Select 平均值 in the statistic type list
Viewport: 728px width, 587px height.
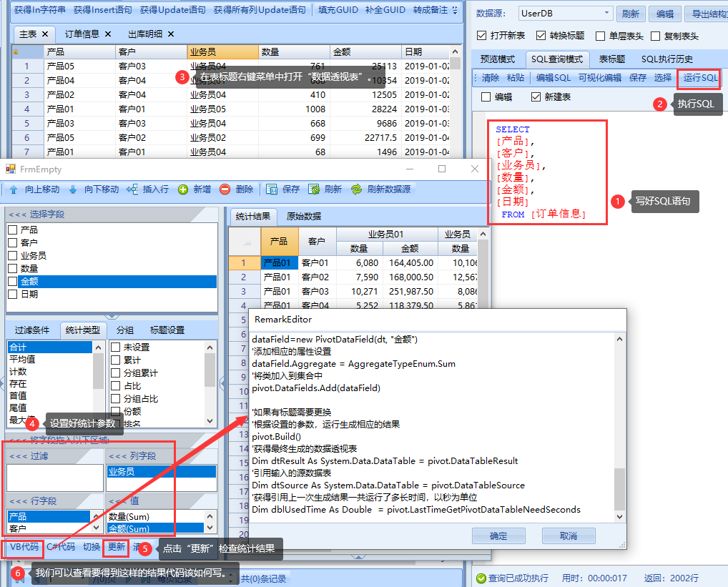[x=22, y=359]
